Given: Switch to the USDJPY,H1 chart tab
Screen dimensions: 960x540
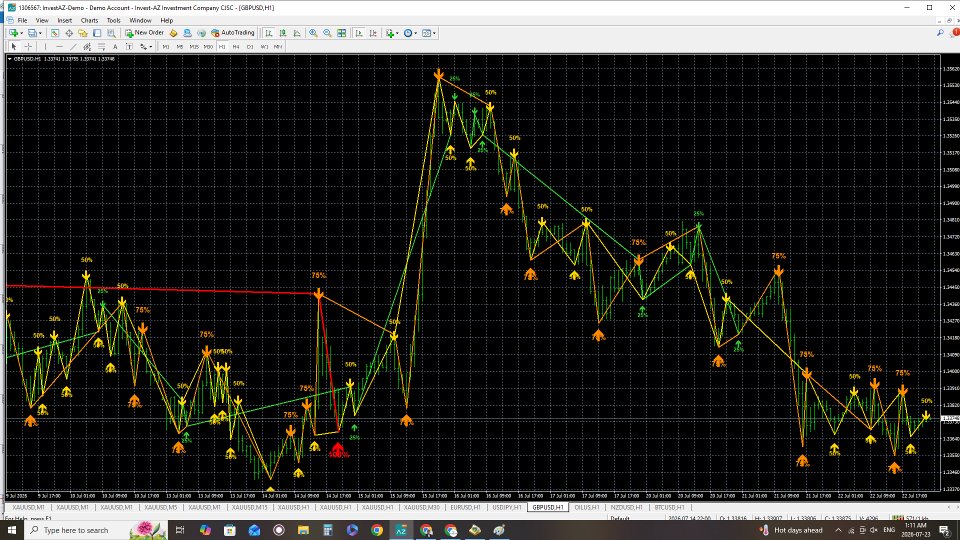Looking at the screenshot, I should tap(507, 507).
